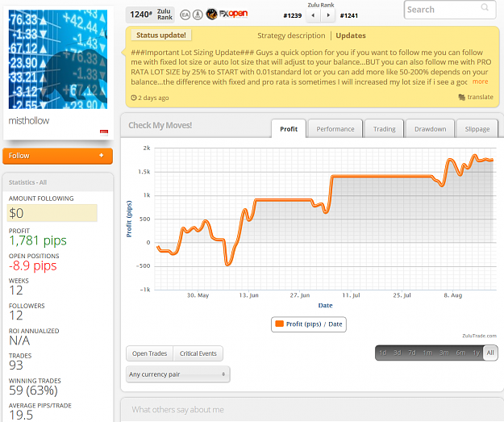Show the Updates section

(351, 36)
